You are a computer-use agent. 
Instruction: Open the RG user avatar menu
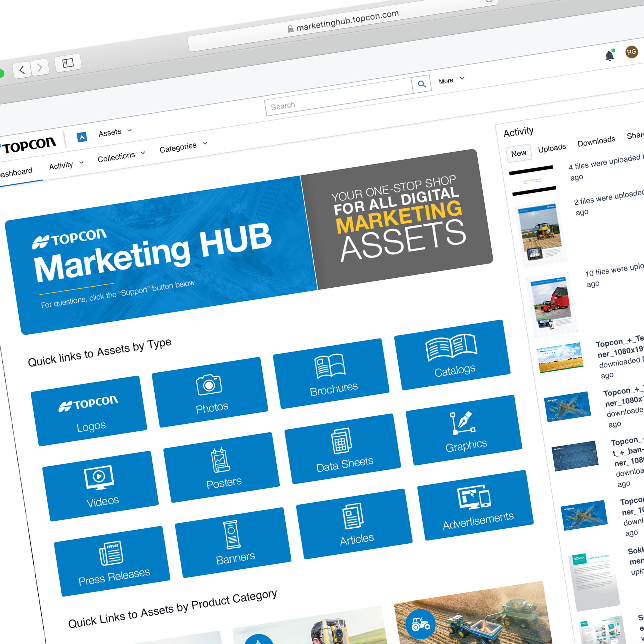click(x=631, y=52)
